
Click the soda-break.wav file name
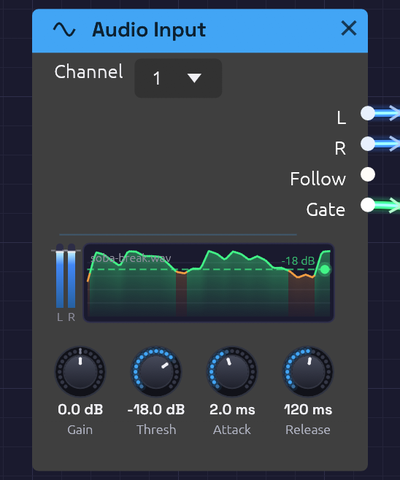[131, 258]
